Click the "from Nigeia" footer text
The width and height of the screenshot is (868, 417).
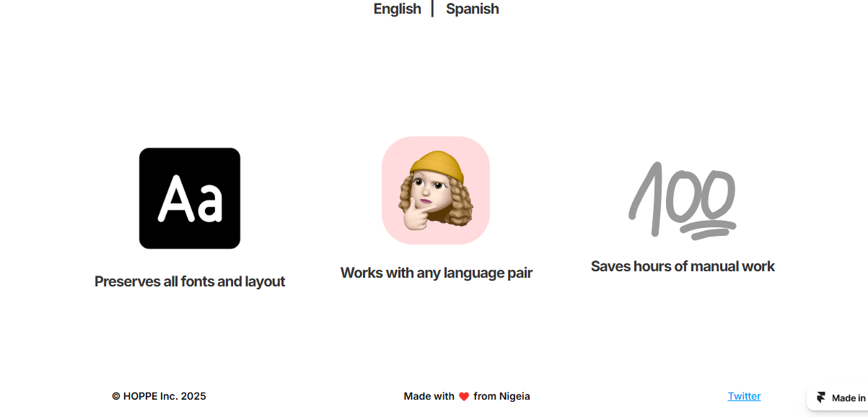[x=502, y=396]
